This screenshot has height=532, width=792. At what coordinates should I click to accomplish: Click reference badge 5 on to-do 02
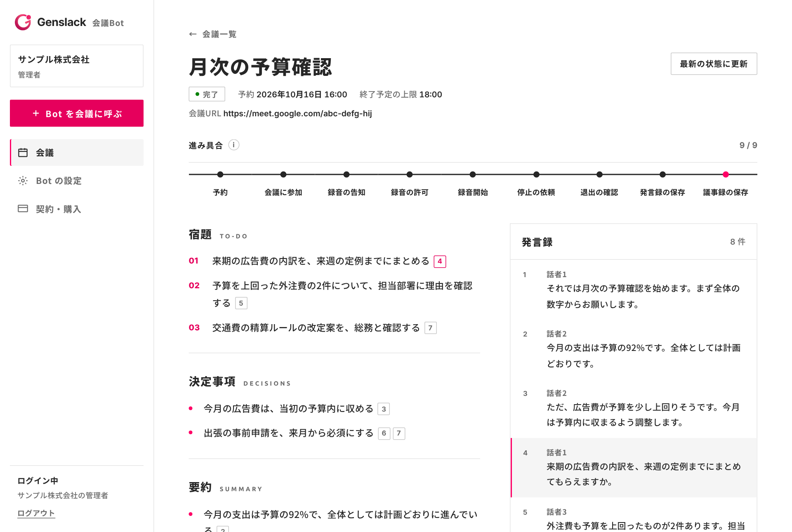pyautogui.click(x=241, y=303)
